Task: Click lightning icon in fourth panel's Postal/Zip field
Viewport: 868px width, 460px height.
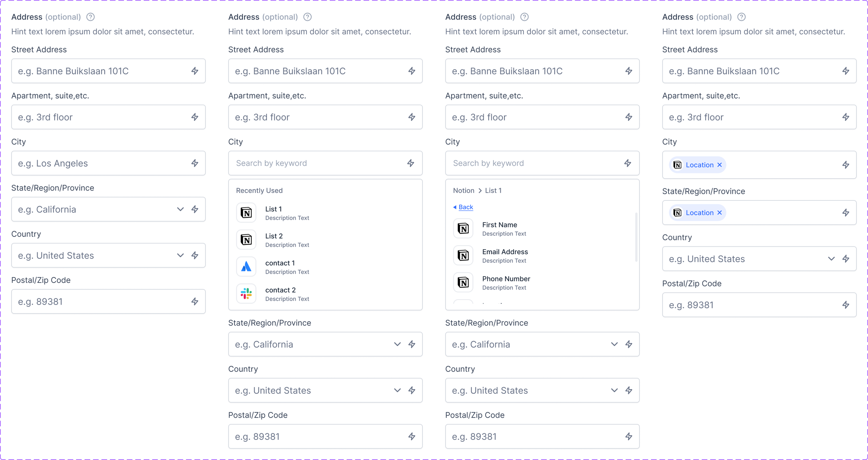Action: pyautogui.click(x=846, y=305)
